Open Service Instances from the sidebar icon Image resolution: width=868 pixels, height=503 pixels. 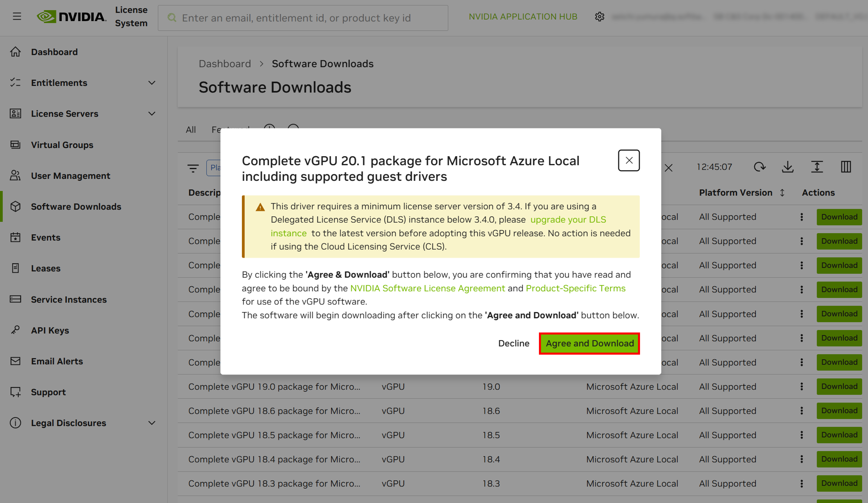click(15, 299)
